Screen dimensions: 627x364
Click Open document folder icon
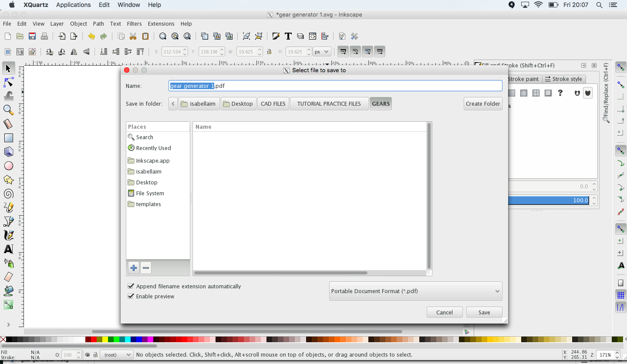pos(20,36)
